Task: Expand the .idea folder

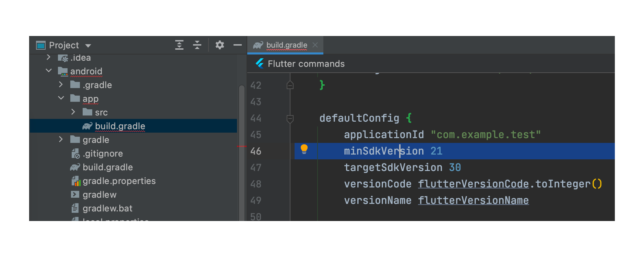Action: click(48, 57)
